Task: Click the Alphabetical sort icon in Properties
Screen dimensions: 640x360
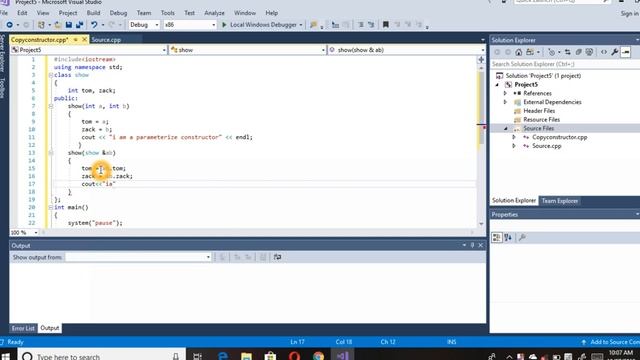Action: click(x=508, y=238)
